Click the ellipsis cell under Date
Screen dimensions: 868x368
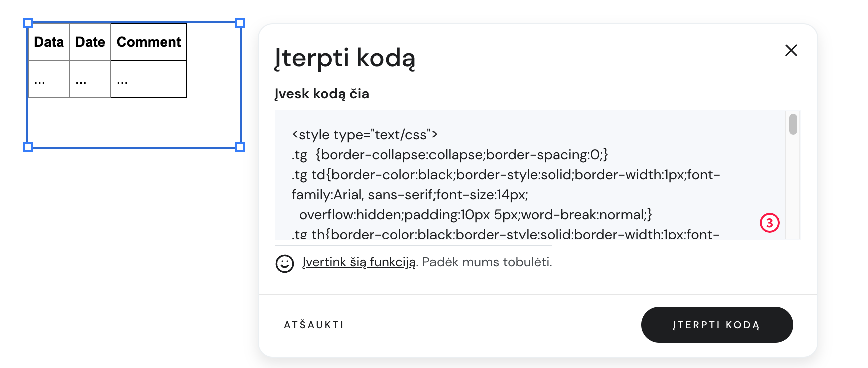click(x=90, y=80)
